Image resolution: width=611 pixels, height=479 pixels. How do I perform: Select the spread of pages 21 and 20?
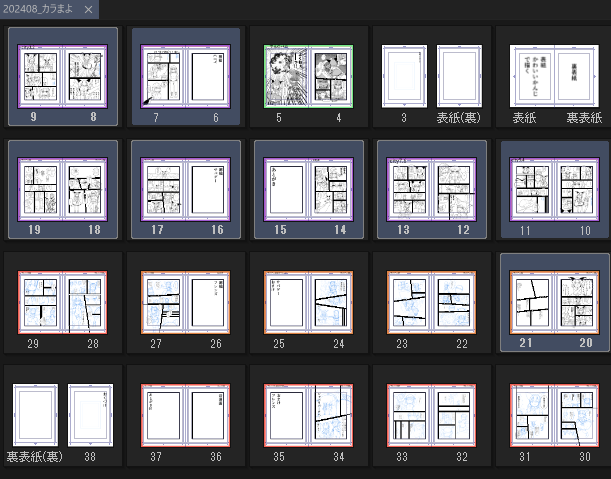coord(554,302)
